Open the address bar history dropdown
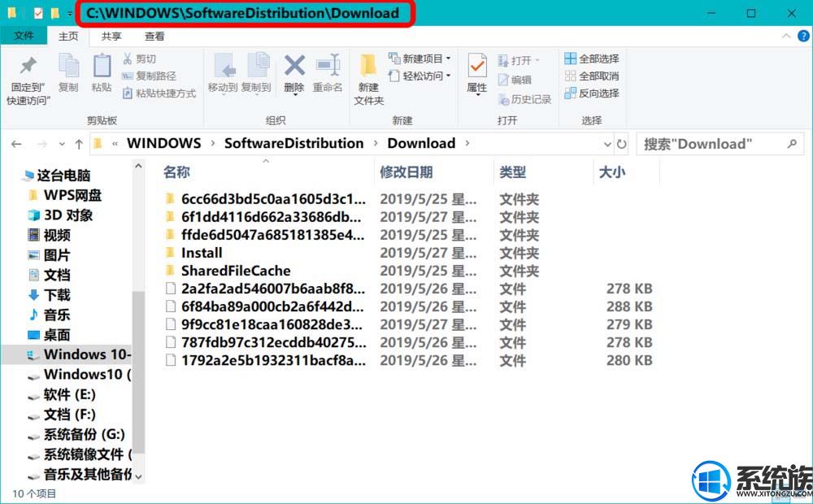 pyautogui.click(x=607, y=144)
